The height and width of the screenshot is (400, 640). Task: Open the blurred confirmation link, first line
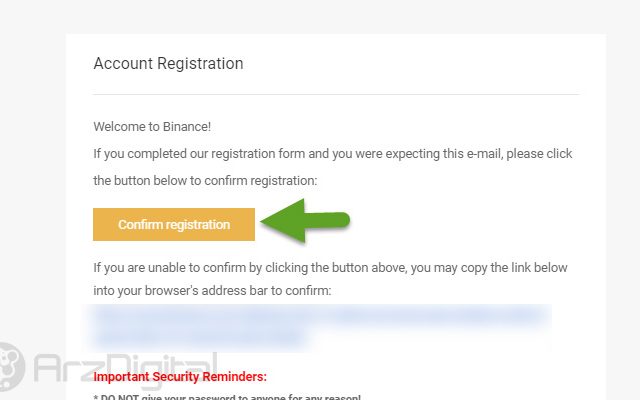[x=318, y=316]
